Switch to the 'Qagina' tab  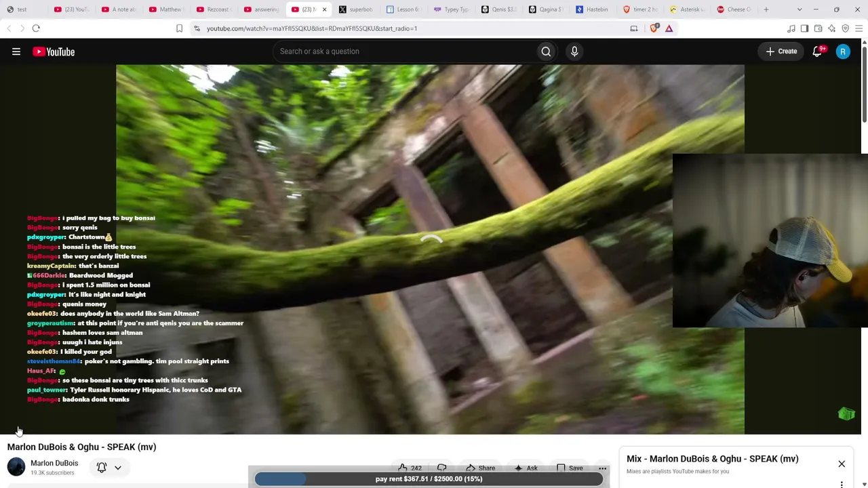pos(546,9)
